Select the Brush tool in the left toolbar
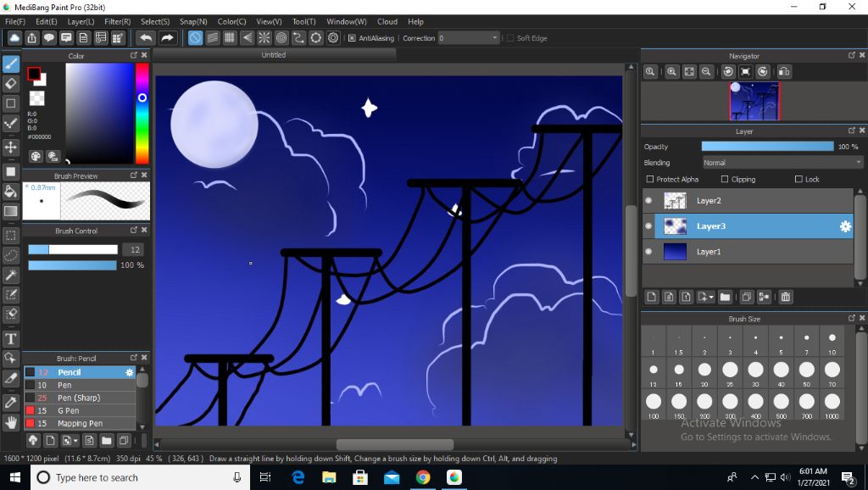 tap(11, 64)
